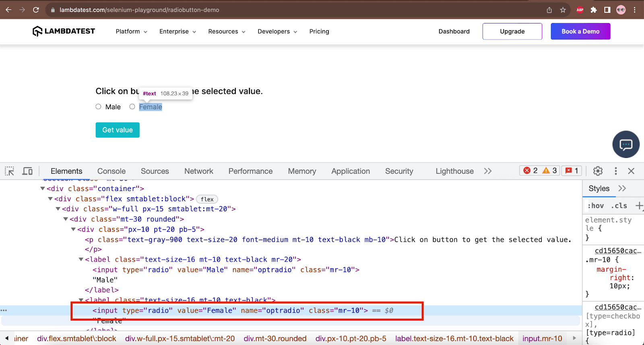The image size is (644, 345).
Task: Click the Book a Demo button
Action: [580, 31]
